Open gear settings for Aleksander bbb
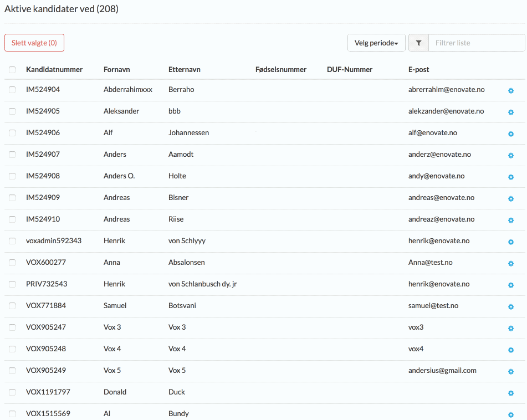The image size is (527, 420). 511,112
